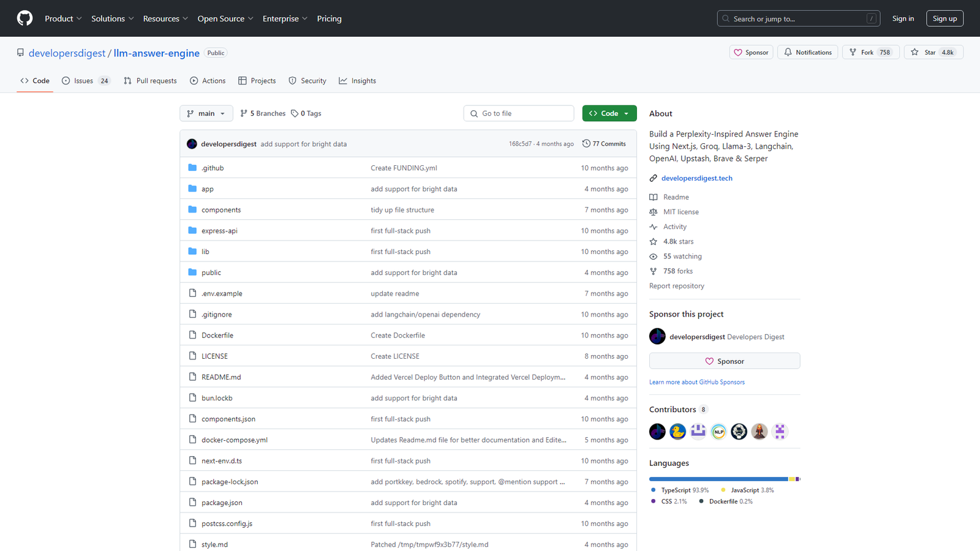980x551 pixels.
Task: Open the Dockerfile file
Action: point(217,335)
